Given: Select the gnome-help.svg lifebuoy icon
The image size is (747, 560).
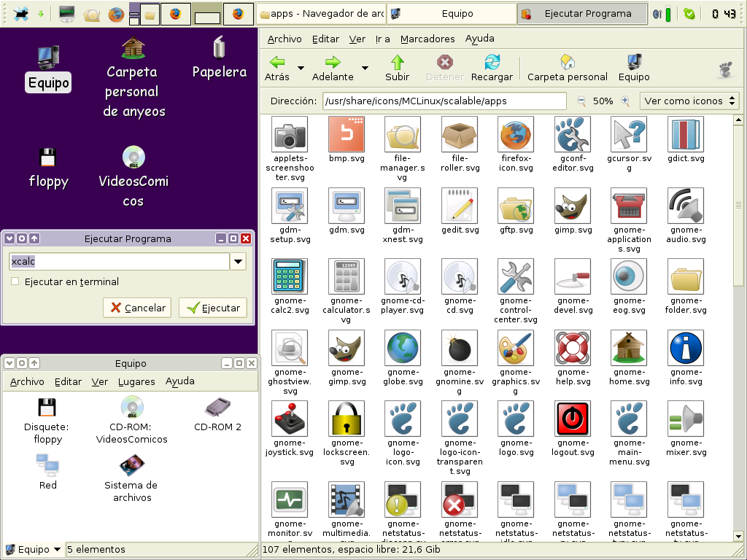Looking at the screenshot, I should point(573,348).
